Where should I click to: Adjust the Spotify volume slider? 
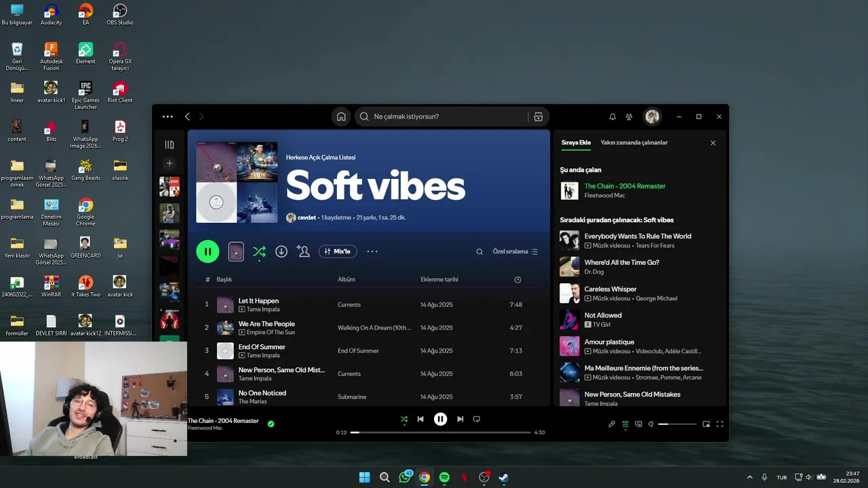[677, 424]
